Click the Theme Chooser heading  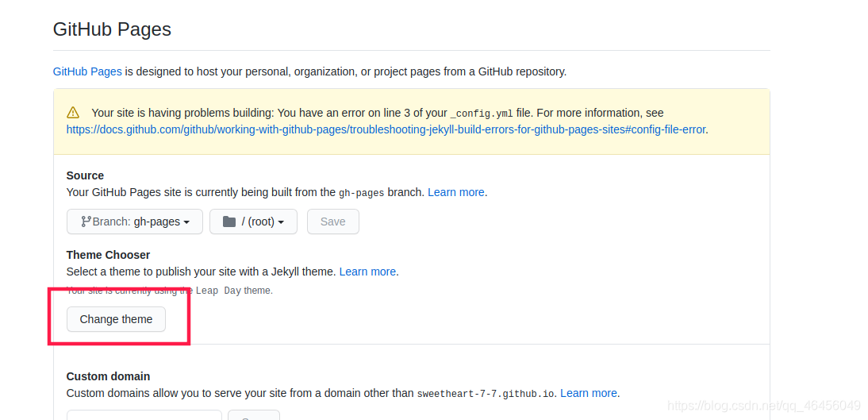pyautogui.click(x=109, y=255)
